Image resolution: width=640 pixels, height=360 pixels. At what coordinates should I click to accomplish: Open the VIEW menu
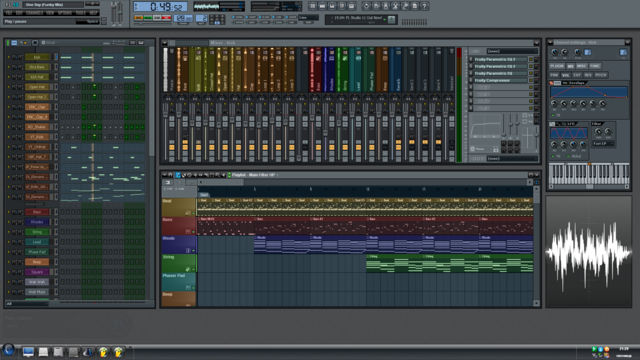pos(50,13)
